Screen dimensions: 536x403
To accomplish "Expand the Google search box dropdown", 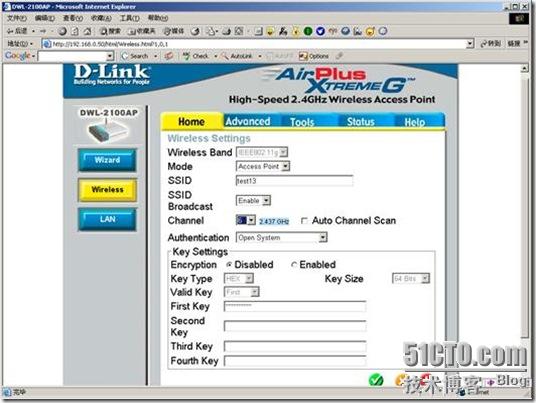I will tap(109, 56).
